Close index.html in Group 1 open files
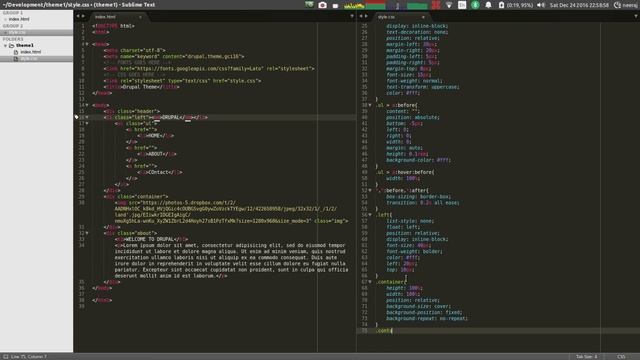This screenshot has width=640, height=360. tap(5, 19)
